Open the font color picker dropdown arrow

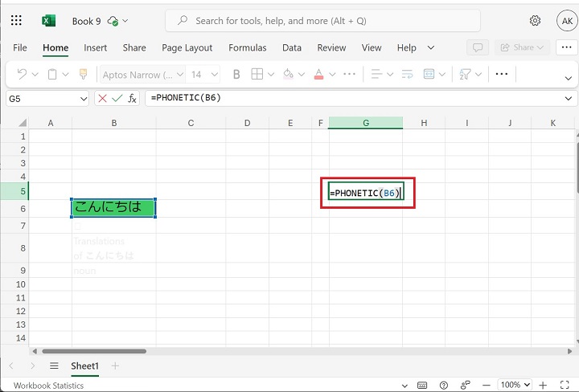pos(334,74)
